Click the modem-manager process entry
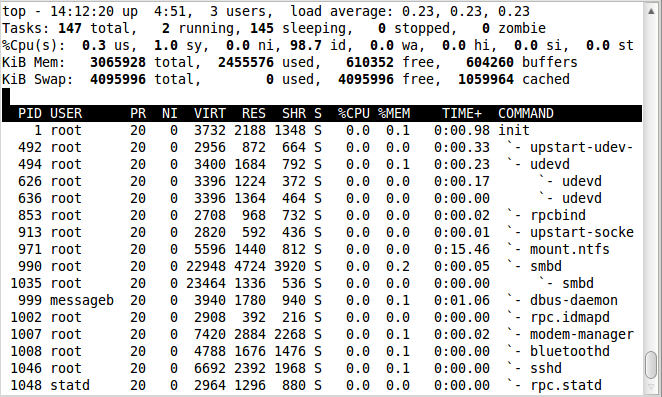Screen dimensions: 662x397 (x=582, y=334)
